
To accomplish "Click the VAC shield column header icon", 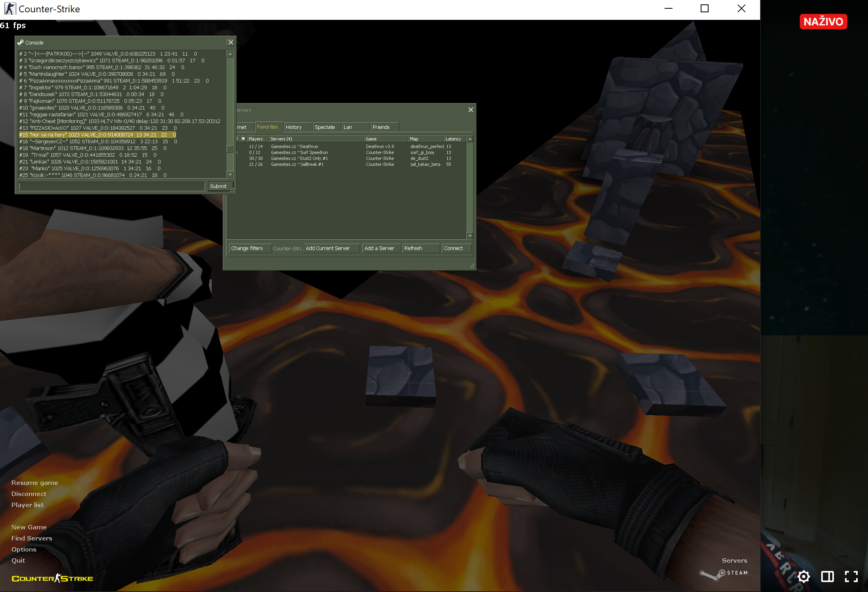I will pyautogui.click(x=243, y=139).
